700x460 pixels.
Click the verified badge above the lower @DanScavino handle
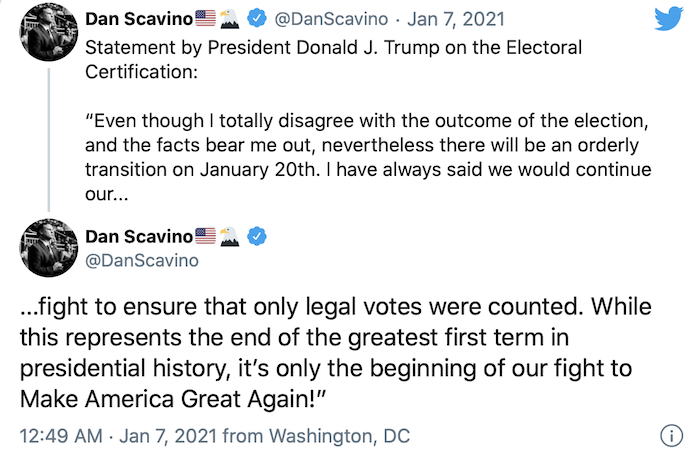coord(257,236)
